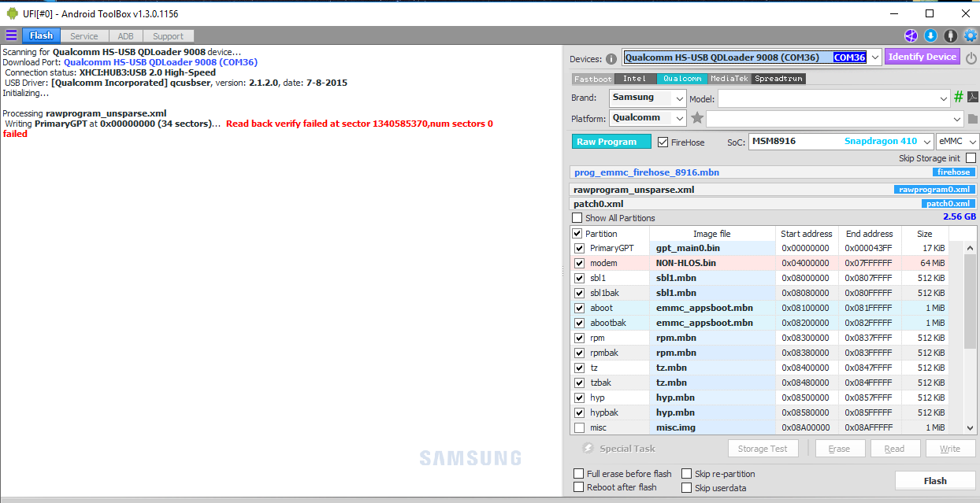Viewport: 980px width, 503px height.
Task: Click the black USB plug icon
Action: [x=950, y=35]
